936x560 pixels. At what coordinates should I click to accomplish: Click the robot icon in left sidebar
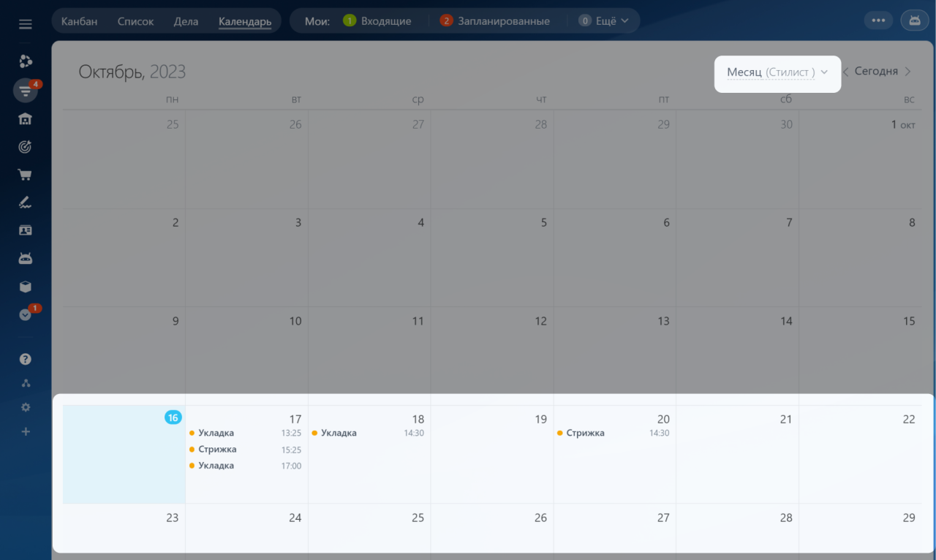[x=26, y=258]
